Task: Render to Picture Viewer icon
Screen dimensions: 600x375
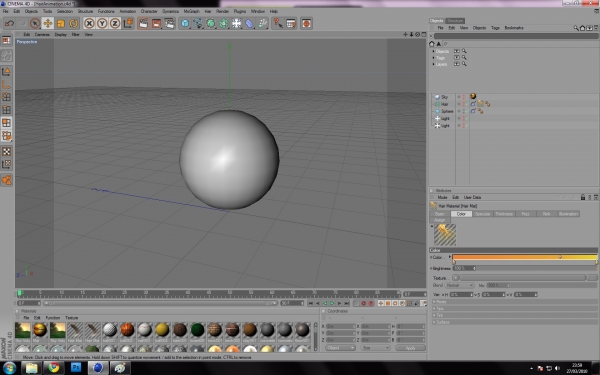Action: (x=157, y=23)
